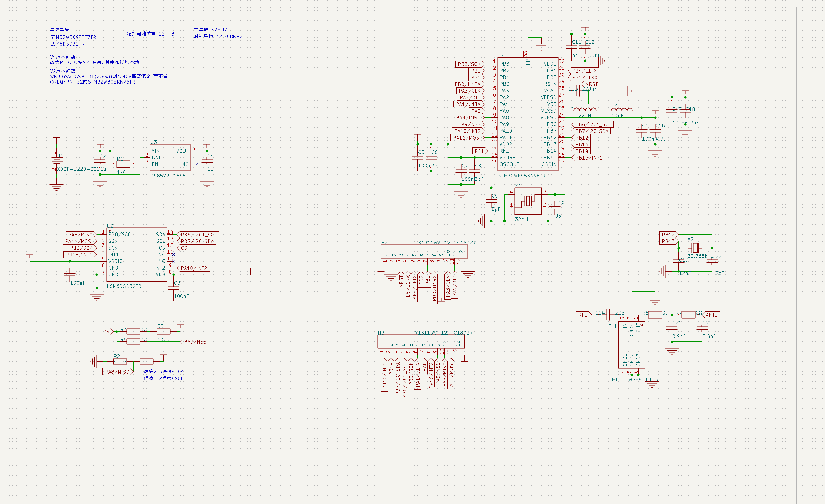Select the LSM6DSO32TR sensor U2 body

click(137, 254)
